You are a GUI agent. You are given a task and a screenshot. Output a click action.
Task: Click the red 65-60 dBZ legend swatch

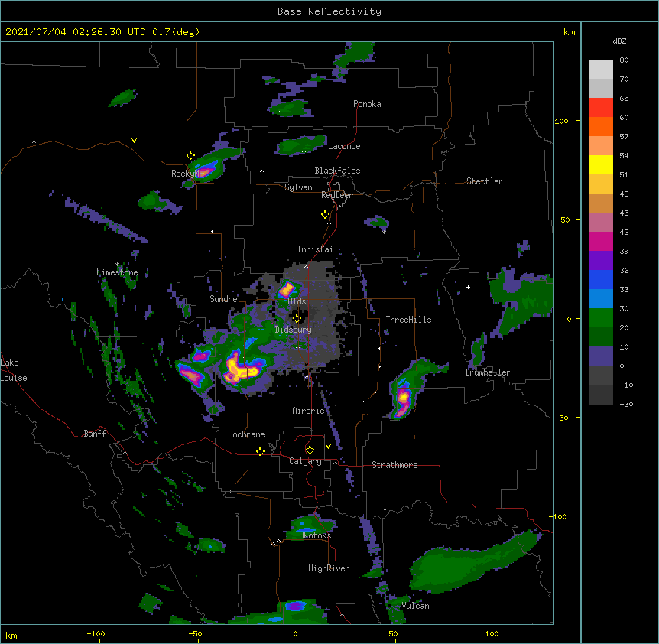(601, 107)
